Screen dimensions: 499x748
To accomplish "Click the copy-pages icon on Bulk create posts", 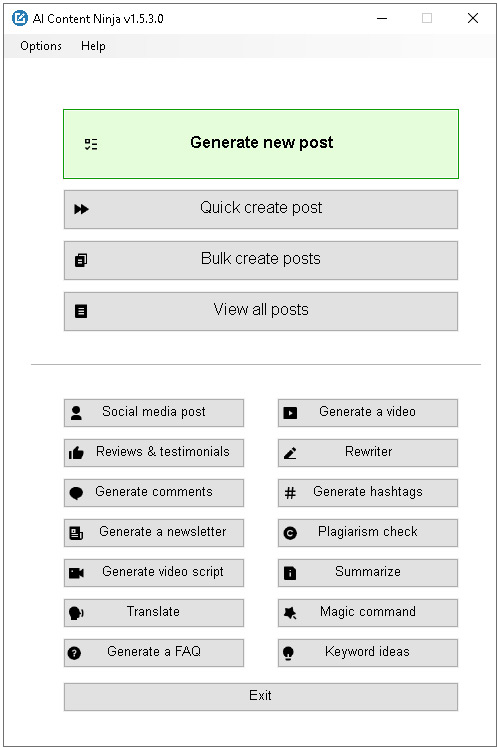I will point(81,260).
